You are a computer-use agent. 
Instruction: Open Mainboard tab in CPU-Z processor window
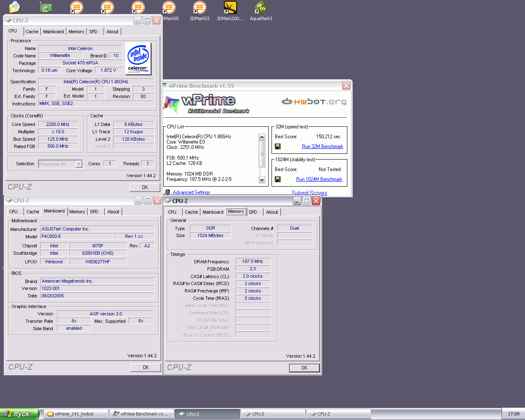point(53,32)
